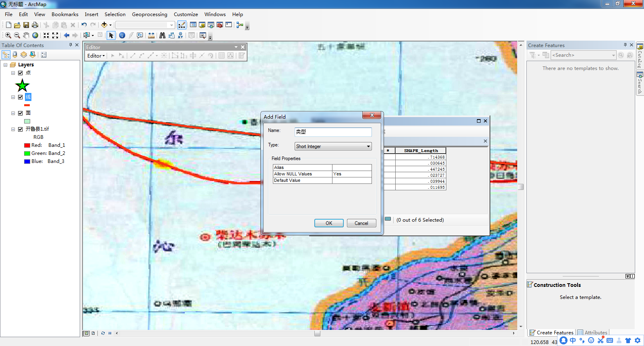Switch to Layout View at map bottom

point(93,333)
